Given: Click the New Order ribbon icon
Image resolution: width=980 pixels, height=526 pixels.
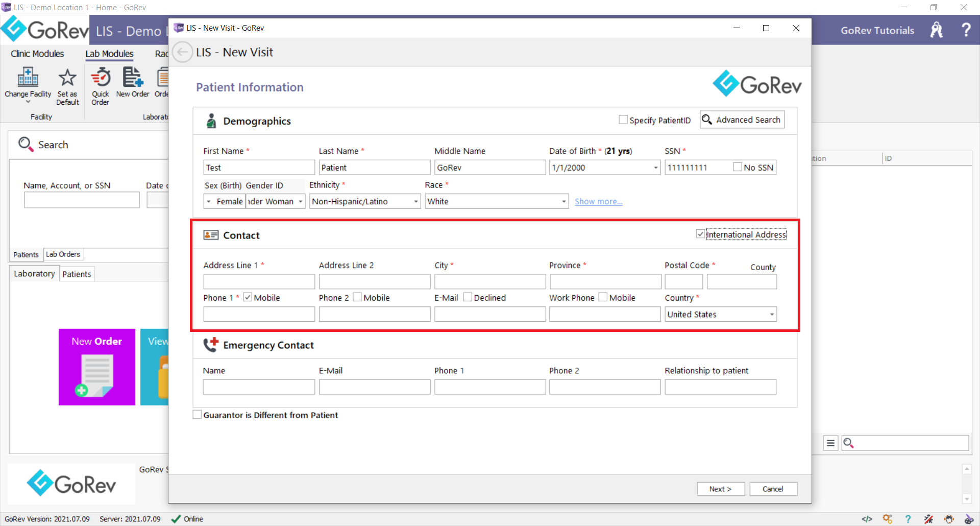Looking at the screenshot, I should coord(133,77).
